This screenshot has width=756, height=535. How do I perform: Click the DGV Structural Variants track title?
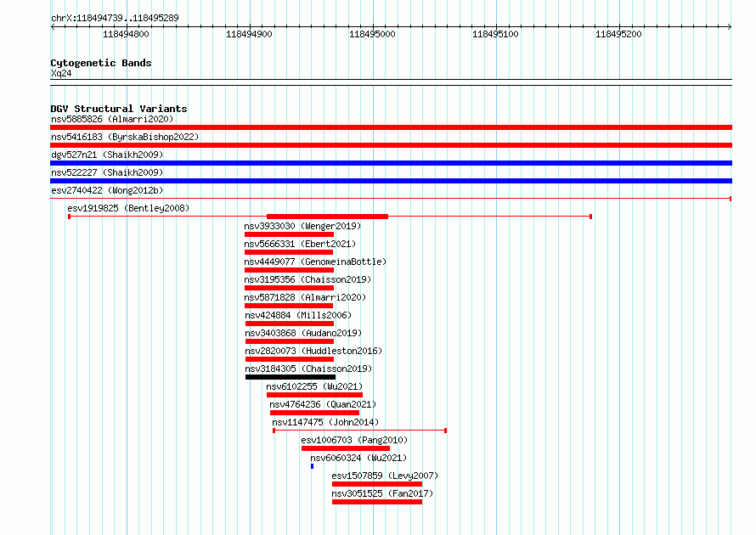(119, 109)
